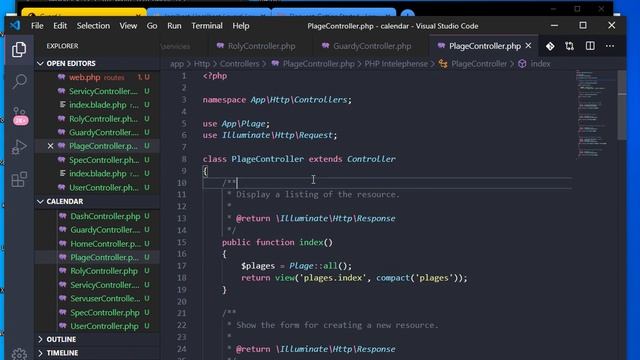The width and height of the screenshot is (640, 360).
Task: Open SpecController.php in Calendar folder
Action: (98, 313)
